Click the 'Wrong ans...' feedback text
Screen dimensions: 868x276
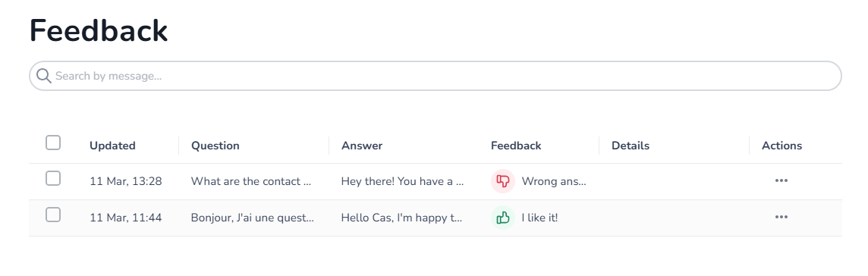pos(554,181)
